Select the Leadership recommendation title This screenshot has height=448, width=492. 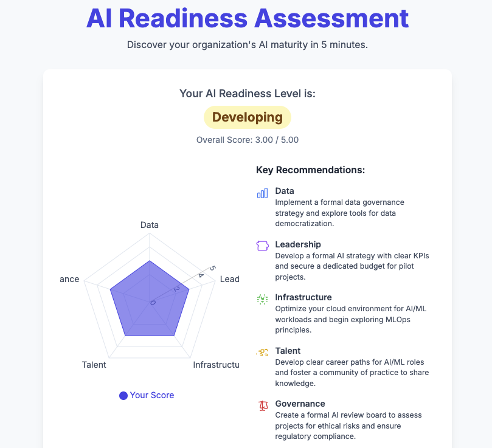click(298, 244)
